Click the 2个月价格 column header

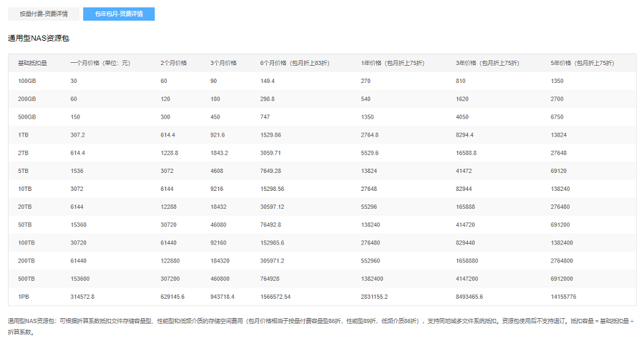click(174, 63)
